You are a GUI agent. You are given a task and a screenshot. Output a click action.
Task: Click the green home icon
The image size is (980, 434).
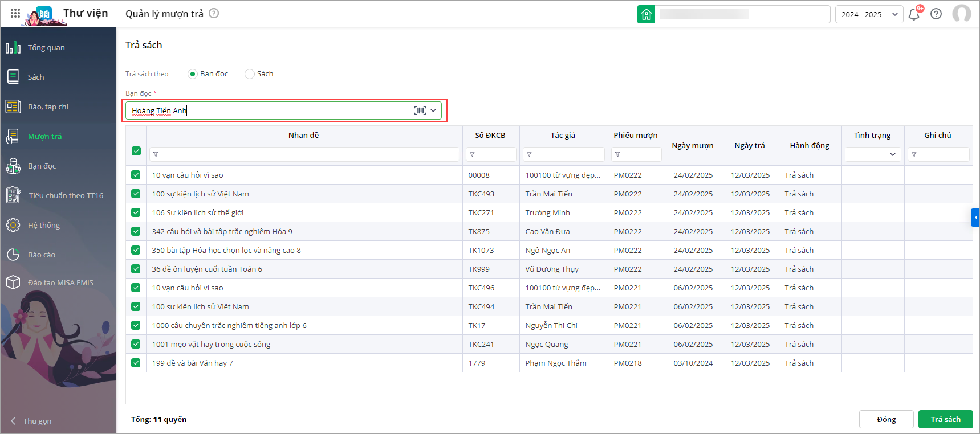click(646, 14)
